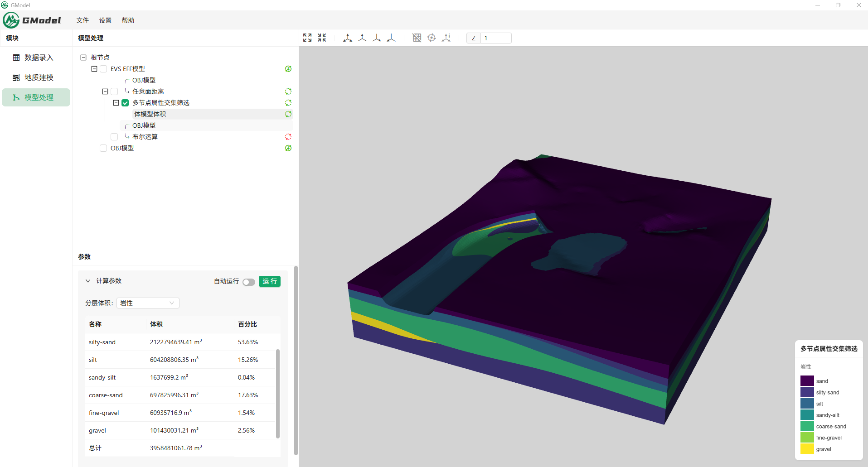Select the three-arrow axes view icon

coord(348,38)
